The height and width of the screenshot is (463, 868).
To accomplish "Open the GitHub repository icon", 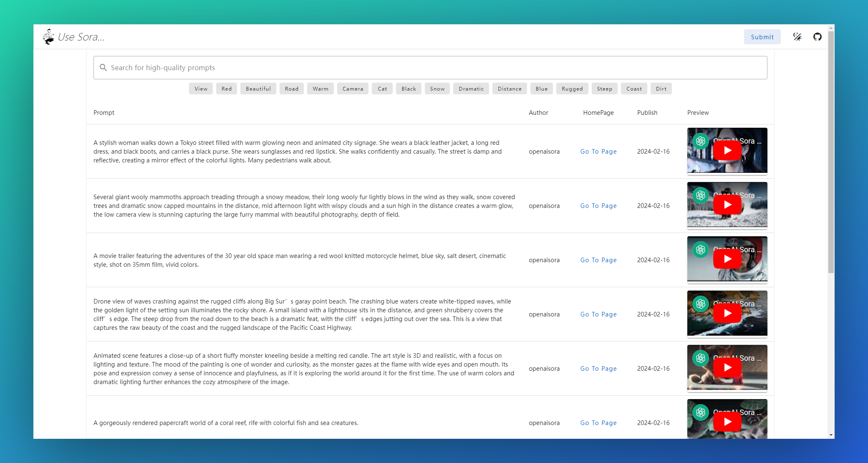I will click(817, 37).
